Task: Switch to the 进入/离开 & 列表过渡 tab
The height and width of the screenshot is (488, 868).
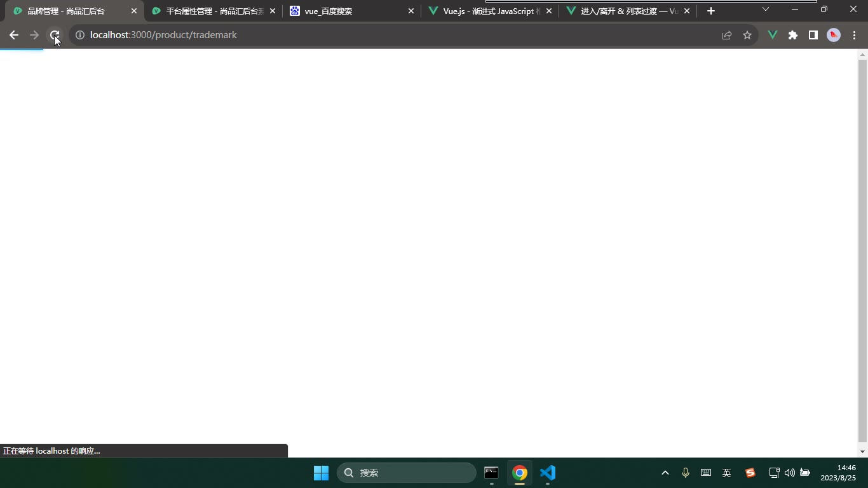Action: (628, 11)
